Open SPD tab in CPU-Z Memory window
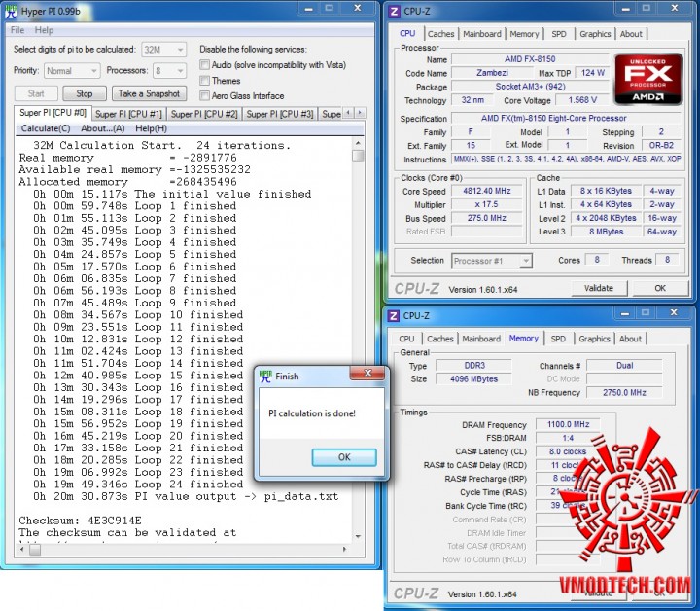The image size is (700, 611). 558,339
